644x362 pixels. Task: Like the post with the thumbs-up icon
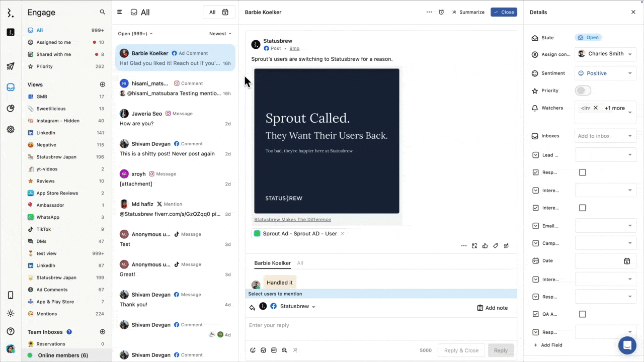pyautogui.click(x=485, y=245)
